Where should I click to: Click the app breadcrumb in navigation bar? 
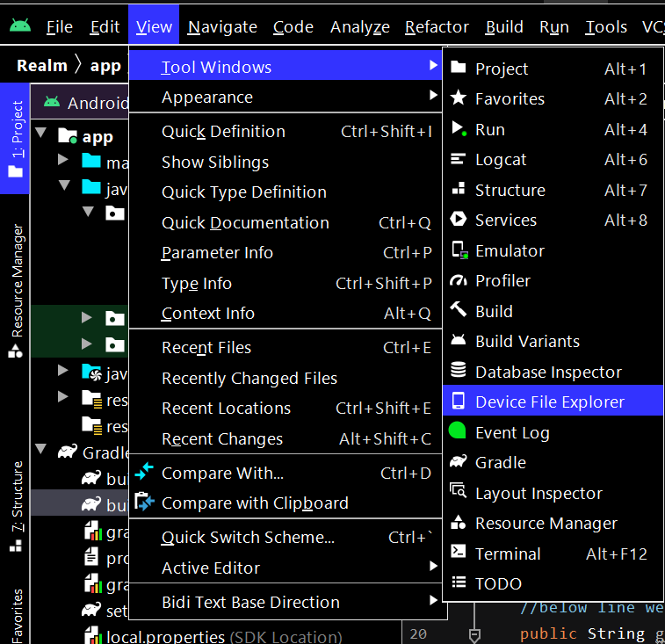click(105, 66)
